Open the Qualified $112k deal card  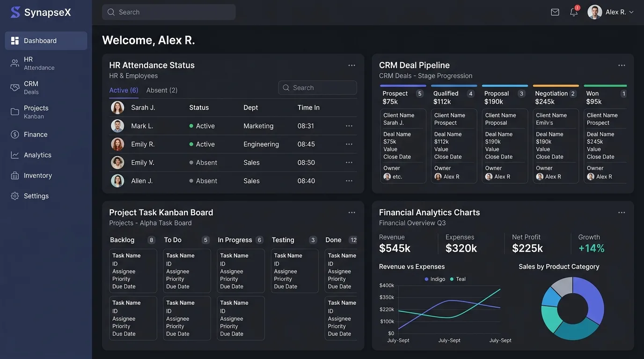click(x=454, y=146)
